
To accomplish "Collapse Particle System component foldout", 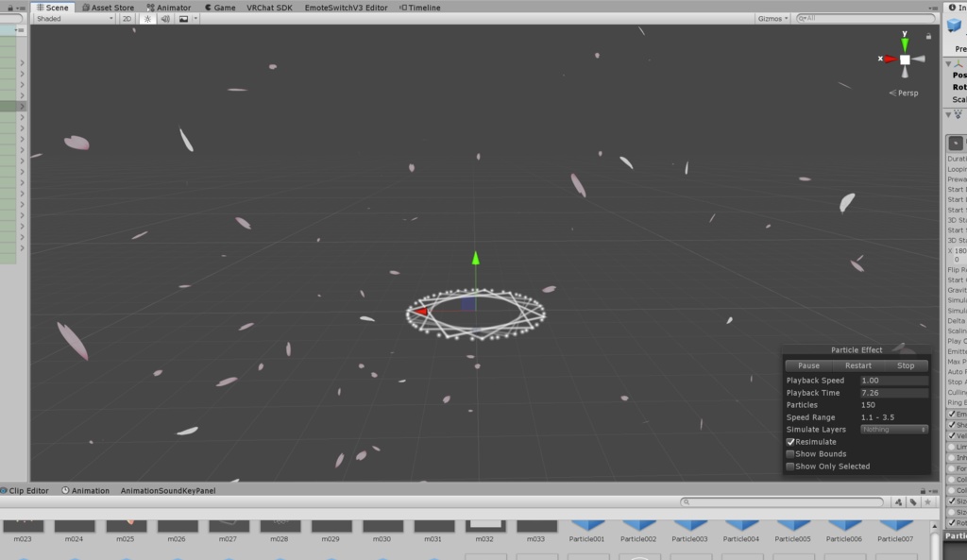I will click(948, 114).
